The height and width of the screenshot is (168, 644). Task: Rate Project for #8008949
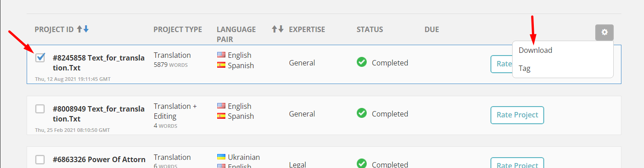coord(517,115)
